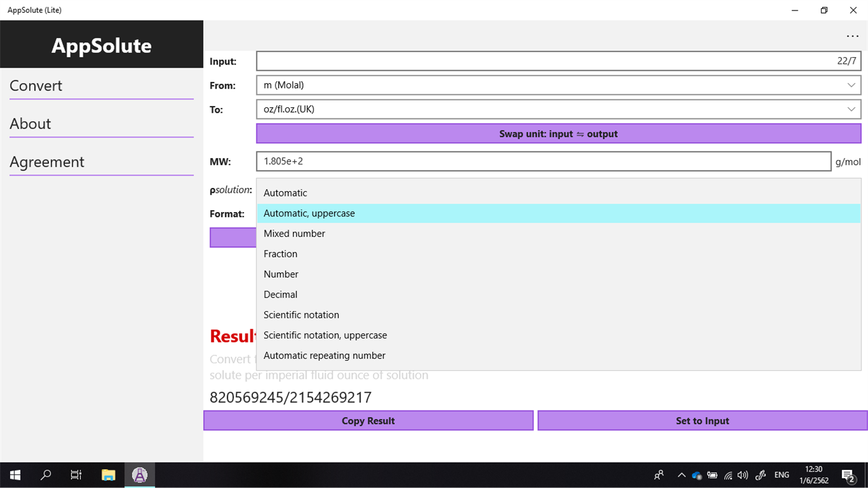868x488 pixels.
Task: Open Windows Ink Workspace from the tray
Action: (760, 475)
